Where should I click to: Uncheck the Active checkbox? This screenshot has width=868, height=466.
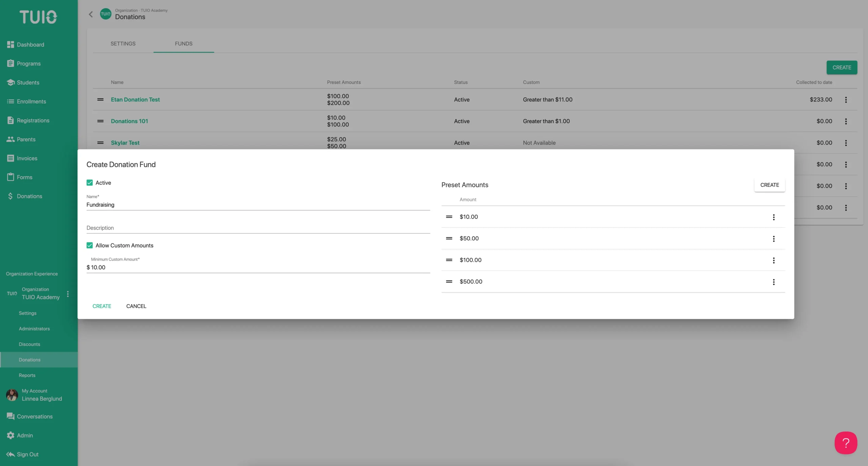90,183
